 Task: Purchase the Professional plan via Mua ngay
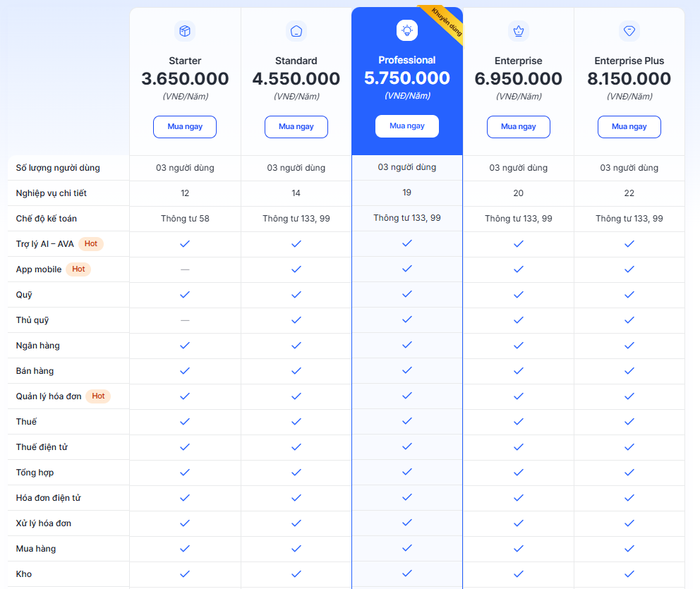point(407,126)
